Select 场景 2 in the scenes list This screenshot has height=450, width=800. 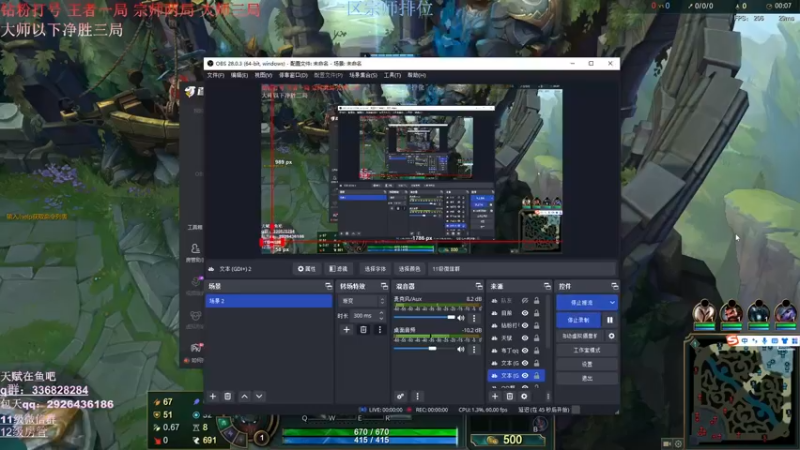point(269,301)
